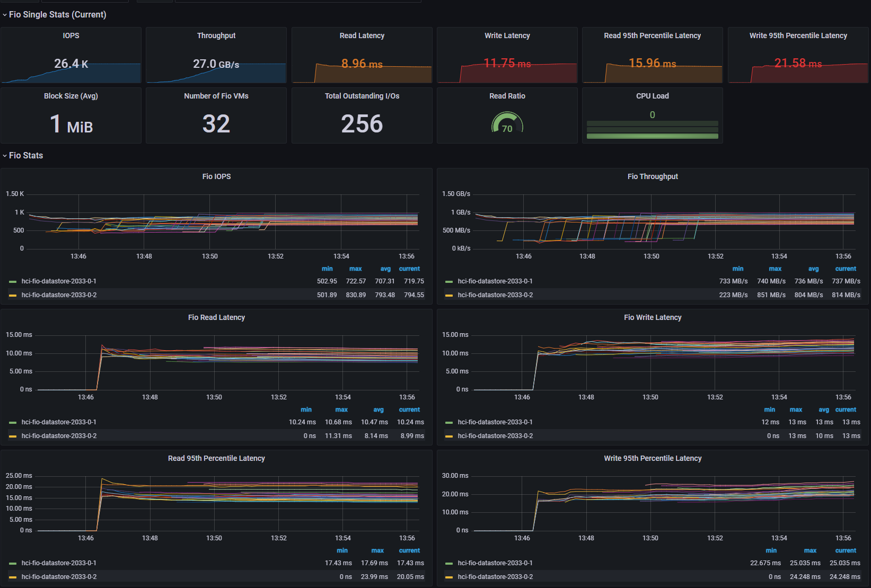Toggle hci-fio-datastore-2033-0-1 series in Fio IOPS legend
Screen dimensions: 871x588
pos(59,281)
